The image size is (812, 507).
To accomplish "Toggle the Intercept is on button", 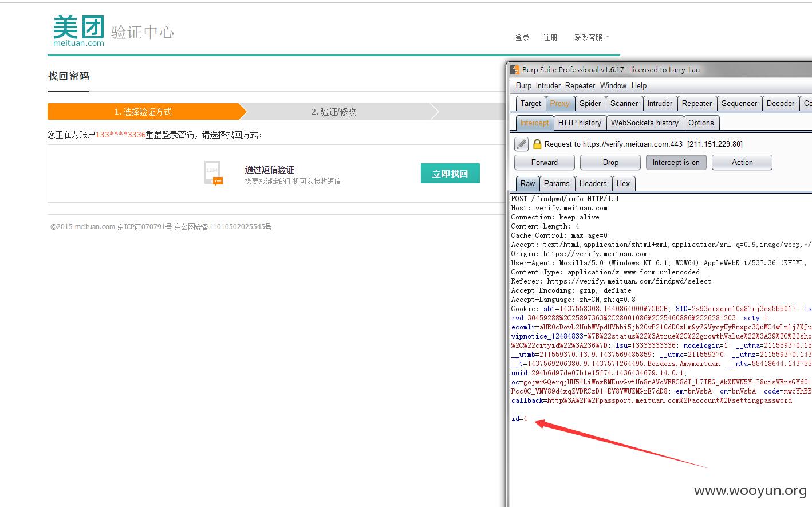I will pyautogui.click(x=676, y=163).
